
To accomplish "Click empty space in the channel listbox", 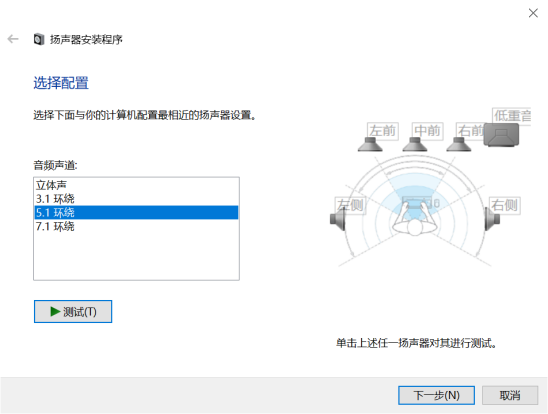I will pyautogui.click(x=136, y=257).
